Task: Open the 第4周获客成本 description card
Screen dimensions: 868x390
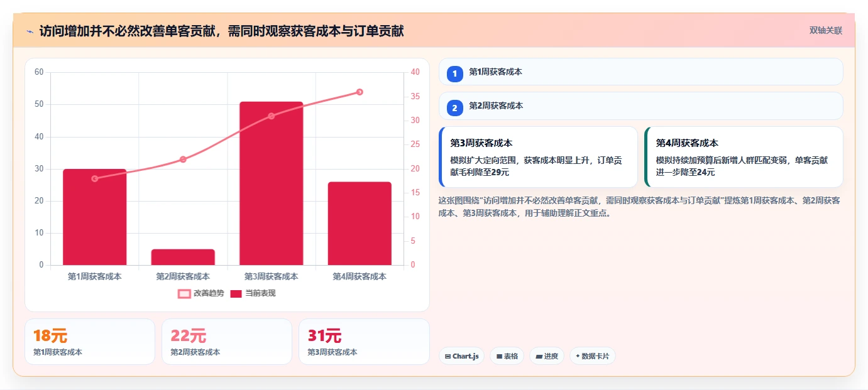Action: point(744,157)
